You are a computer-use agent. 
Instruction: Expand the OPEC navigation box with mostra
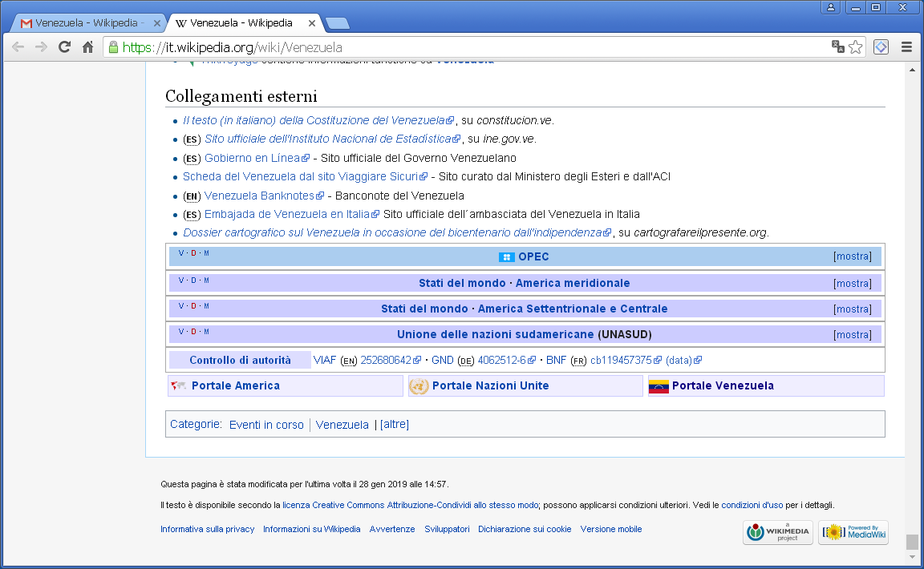[852, 256]
